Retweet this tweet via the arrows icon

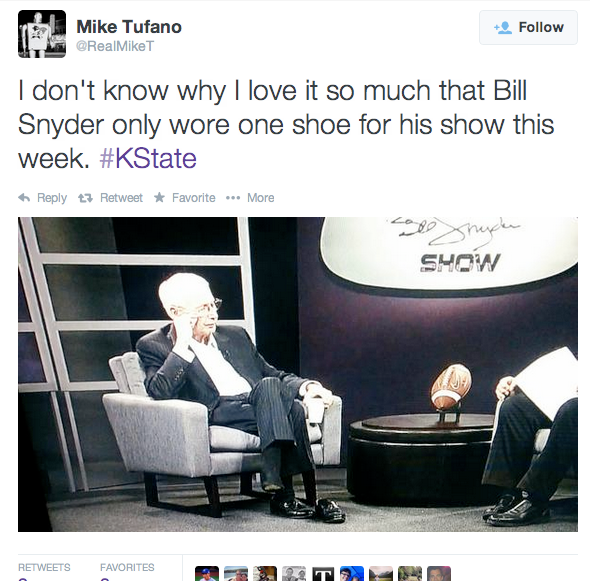point(85,198)
